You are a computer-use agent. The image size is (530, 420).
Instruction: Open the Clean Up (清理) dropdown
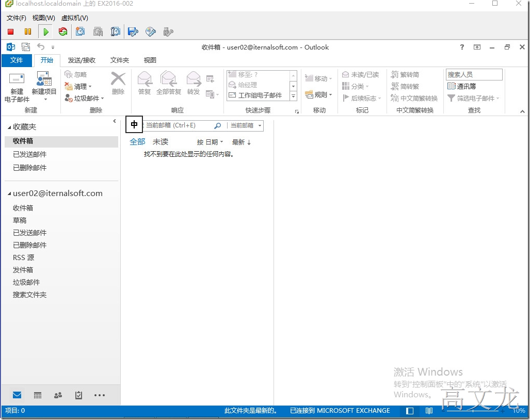tap(78, 87)
